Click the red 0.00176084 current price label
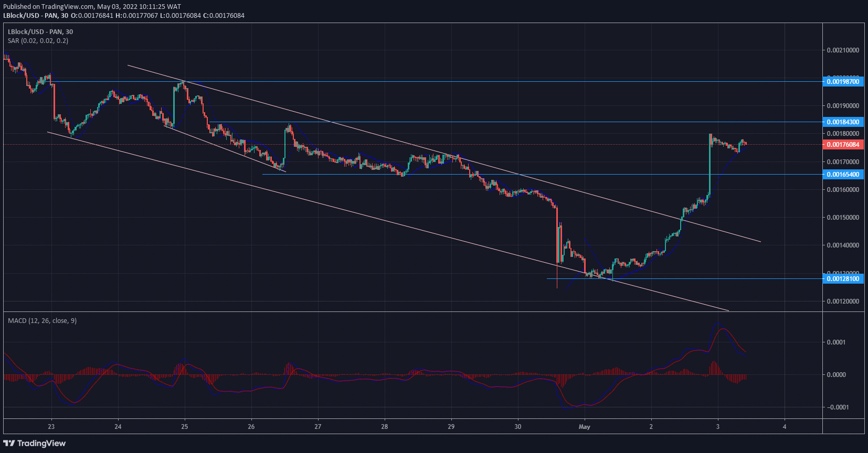868x453 pixels. (x=843, y=145)
